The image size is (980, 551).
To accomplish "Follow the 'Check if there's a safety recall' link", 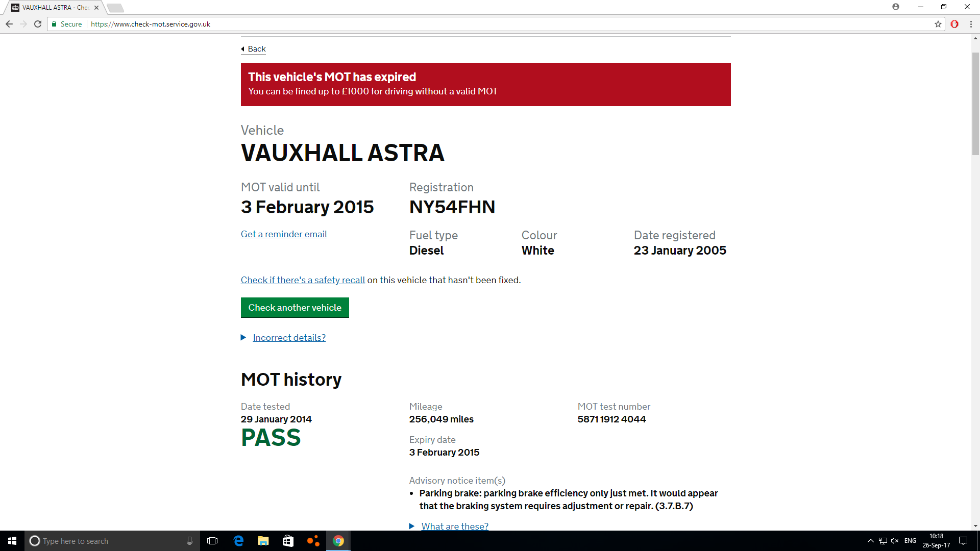I will [x=303, y=280].
